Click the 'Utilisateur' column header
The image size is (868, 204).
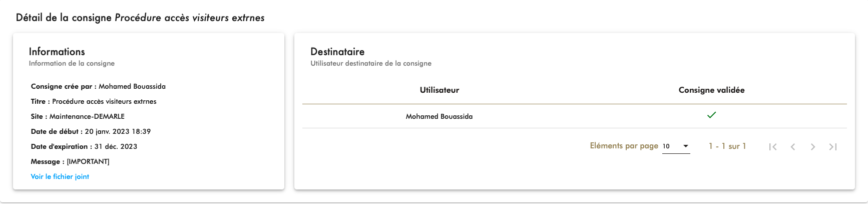(439, 90)
